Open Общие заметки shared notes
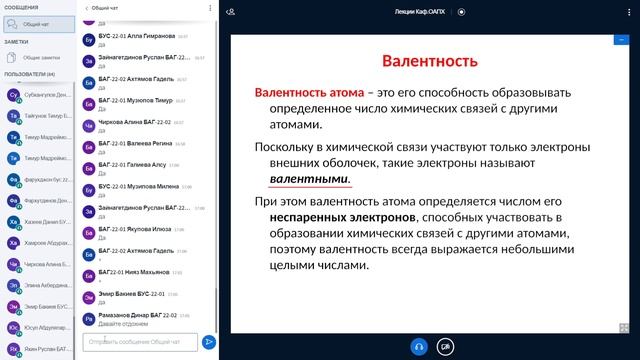Viewport: 640px width, 360px height. pyautogui.click(x=41, y=58)
